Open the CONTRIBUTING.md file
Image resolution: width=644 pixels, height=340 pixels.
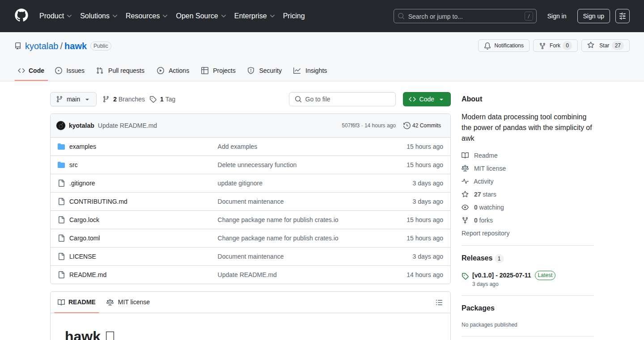[x=98, y=201]
